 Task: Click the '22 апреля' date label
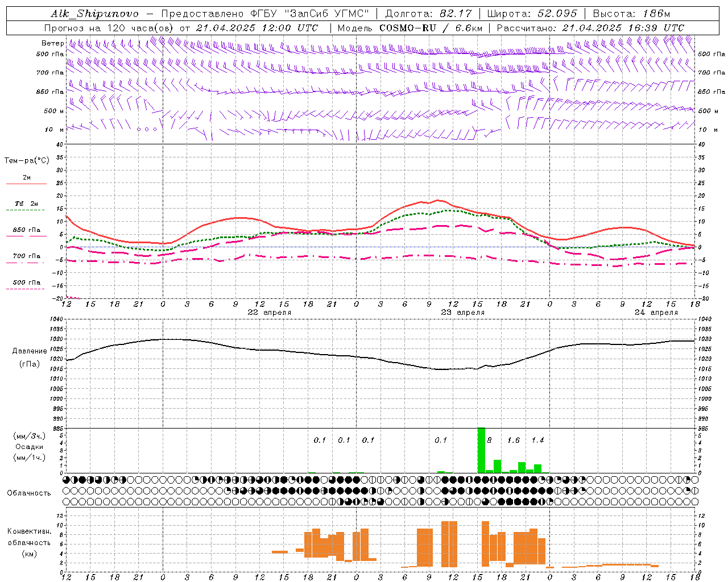point(269,313)
